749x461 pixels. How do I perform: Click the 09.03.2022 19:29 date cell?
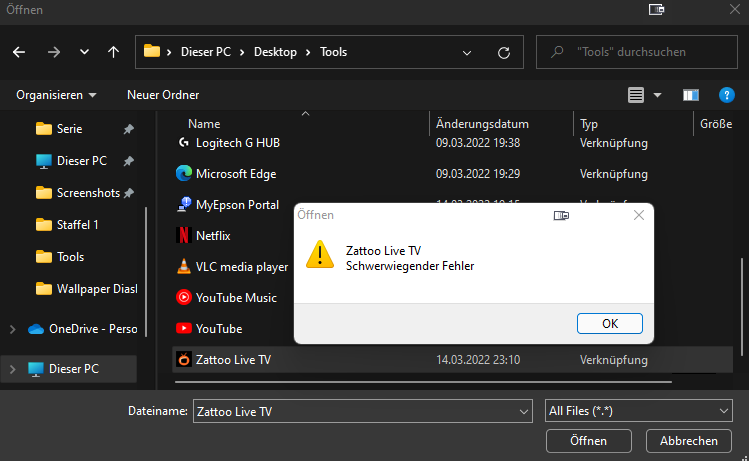coord(478,174)
